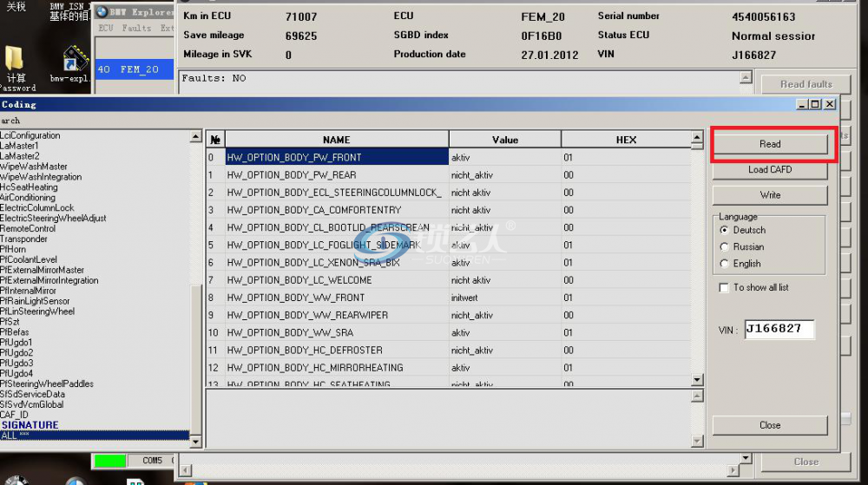Viewport: 868px width, 485px height.
Task: Select the Deutsch language radio button
Action: pyautogui.click(x=724, y=230)
